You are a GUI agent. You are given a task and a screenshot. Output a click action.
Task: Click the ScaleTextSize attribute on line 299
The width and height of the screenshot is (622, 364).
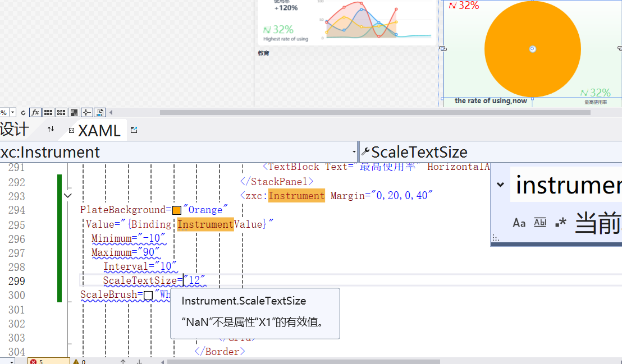tap(140, 280)
